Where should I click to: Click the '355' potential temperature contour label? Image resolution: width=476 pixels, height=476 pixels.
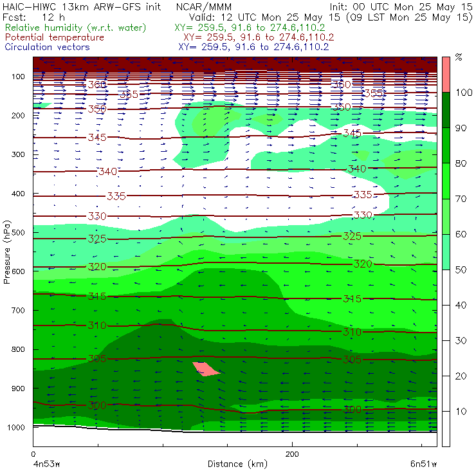point(374,93)
